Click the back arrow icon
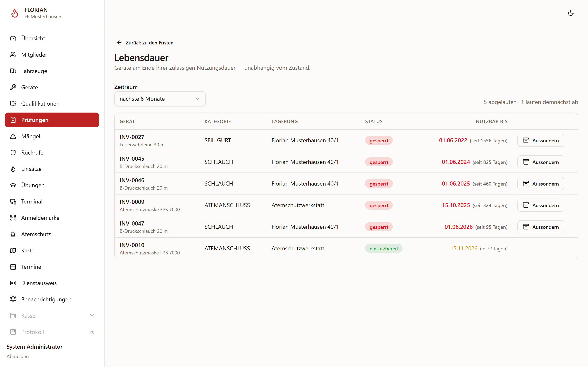 (119, 42)
